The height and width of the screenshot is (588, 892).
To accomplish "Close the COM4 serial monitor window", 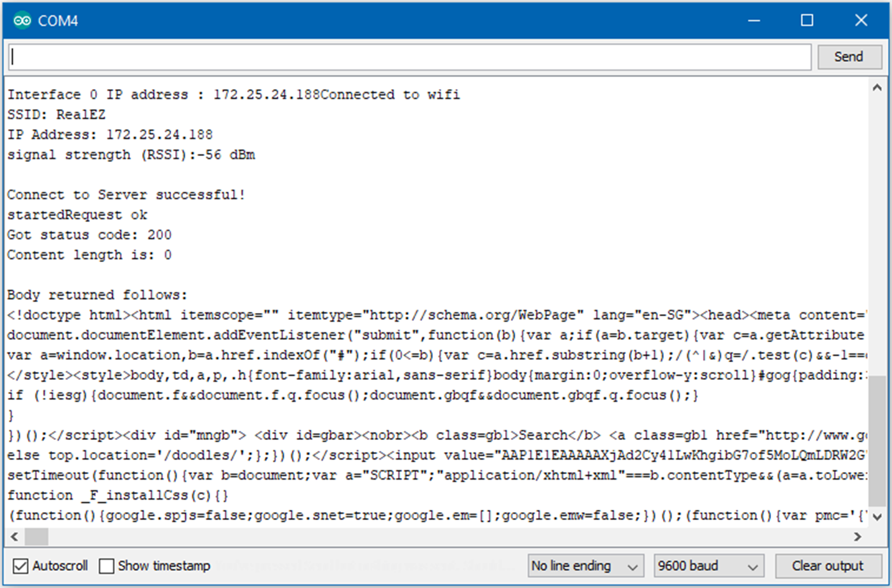I will click(x=861, y=21).
